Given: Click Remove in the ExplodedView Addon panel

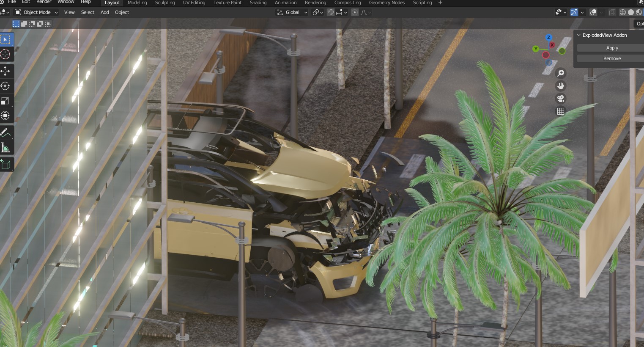Looking at the screenshot, I should 611,58.
